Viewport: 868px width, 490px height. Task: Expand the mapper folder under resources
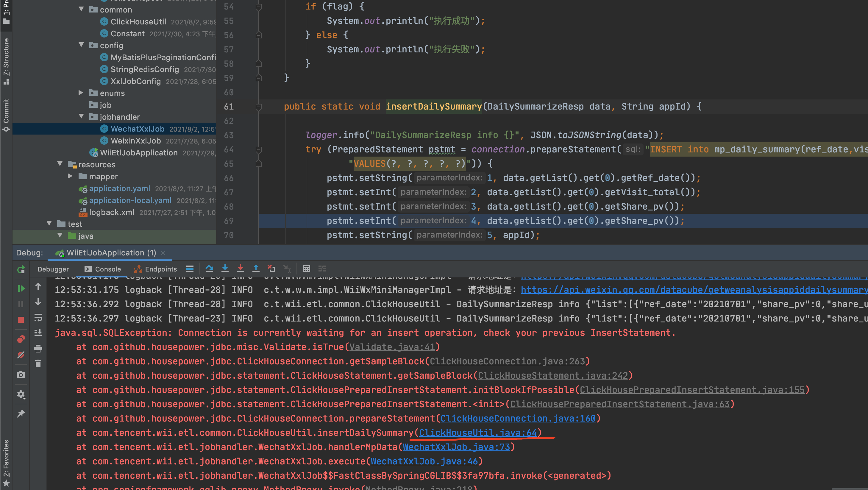70,176
